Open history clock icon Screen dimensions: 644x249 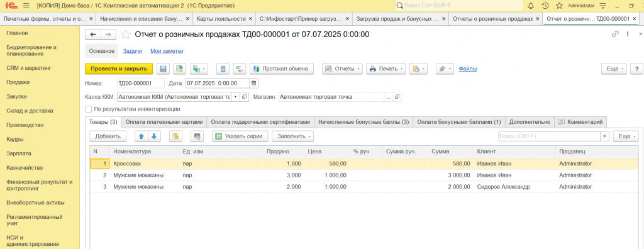coord(545,6)
